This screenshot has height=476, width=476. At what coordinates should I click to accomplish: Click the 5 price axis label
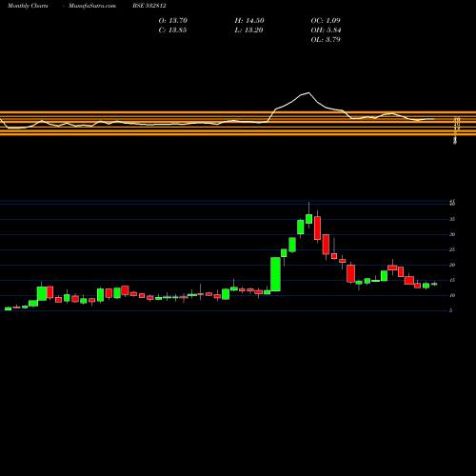[x=451, y=310]
